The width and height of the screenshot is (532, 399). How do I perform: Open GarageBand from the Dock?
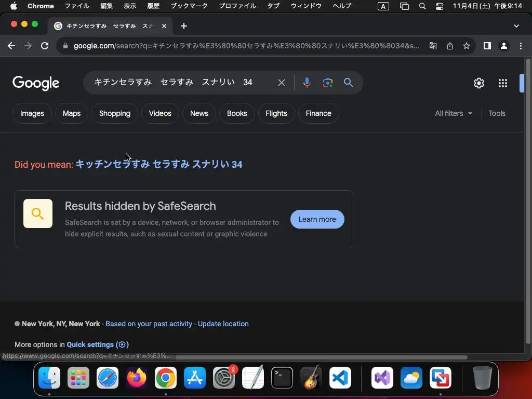click(x=311, y=378)
